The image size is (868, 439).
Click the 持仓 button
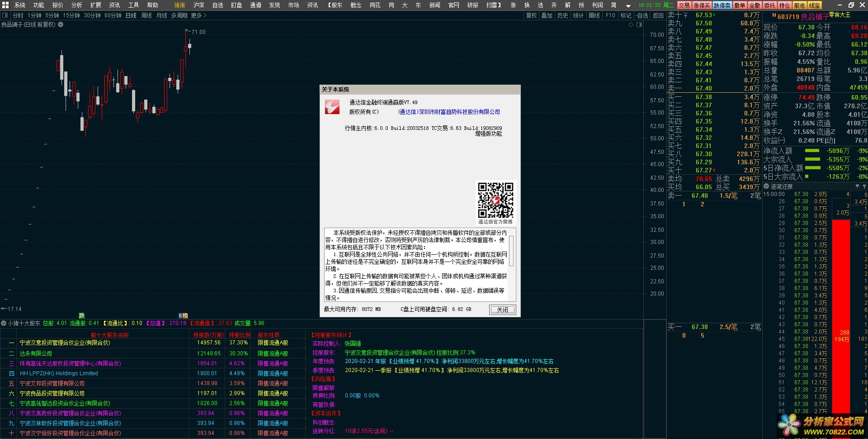pyautogui.click(x=785, y=5)
